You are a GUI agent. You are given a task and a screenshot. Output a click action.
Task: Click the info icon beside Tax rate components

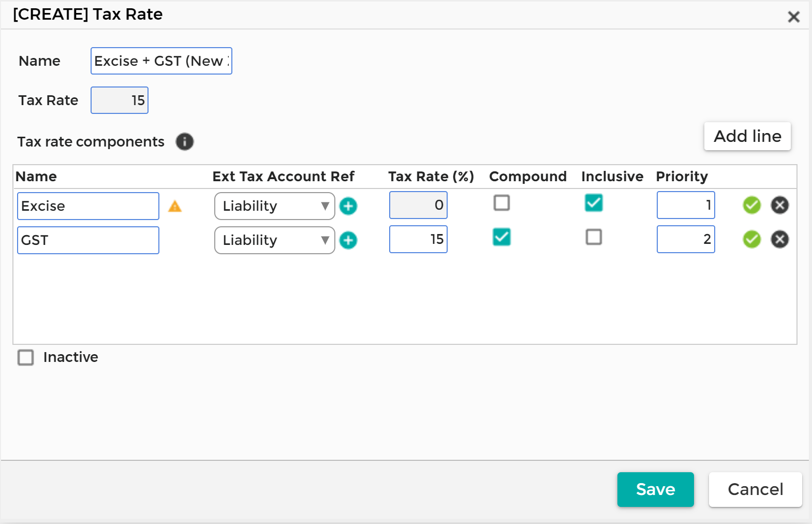point(184,141)
